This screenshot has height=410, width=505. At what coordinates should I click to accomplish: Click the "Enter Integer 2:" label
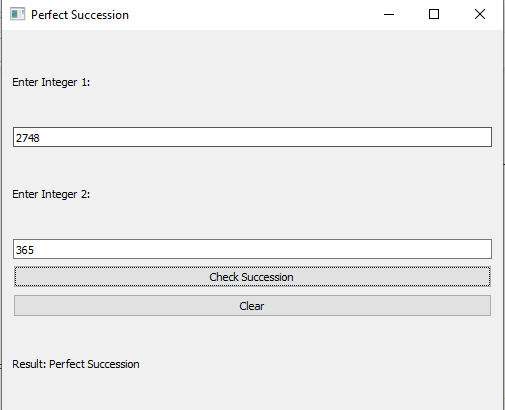[x=51, y=194]
